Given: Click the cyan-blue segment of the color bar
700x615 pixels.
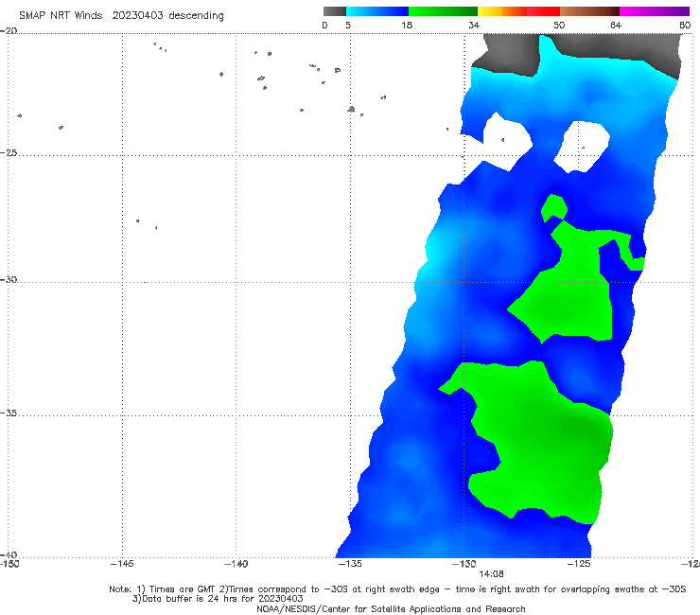Looking at the screenshot, I should point(377,11).
